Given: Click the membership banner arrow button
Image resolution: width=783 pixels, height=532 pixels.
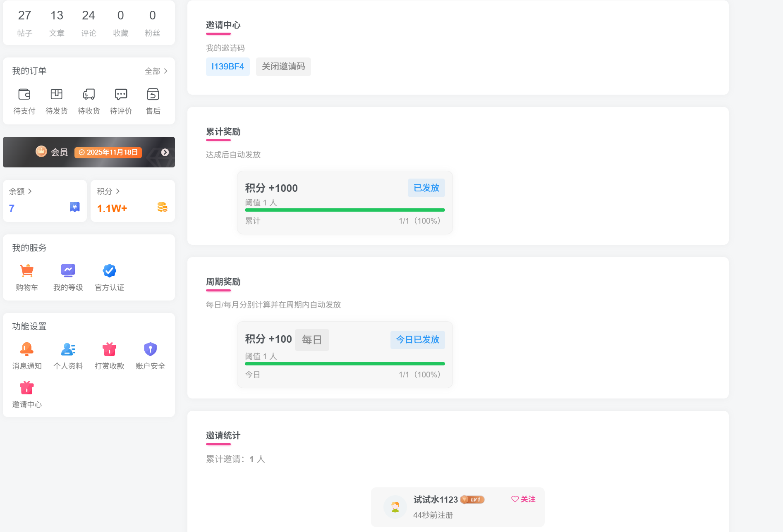Looking at the screenshot, I should click(165, 152).
